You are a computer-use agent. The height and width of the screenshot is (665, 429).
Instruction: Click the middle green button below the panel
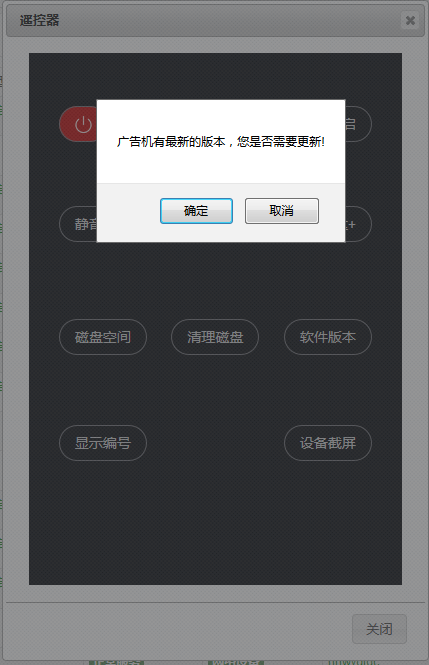tap(236, 662)
